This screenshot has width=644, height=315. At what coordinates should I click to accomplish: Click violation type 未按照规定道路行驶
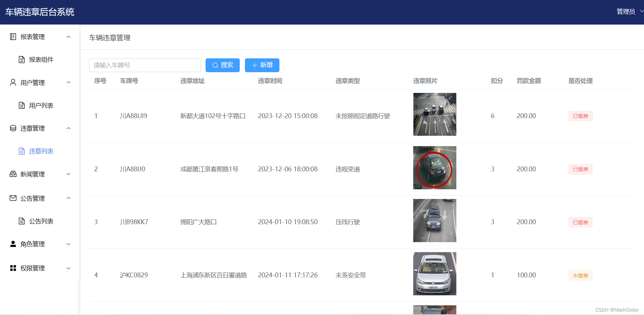tap(363, 116)
